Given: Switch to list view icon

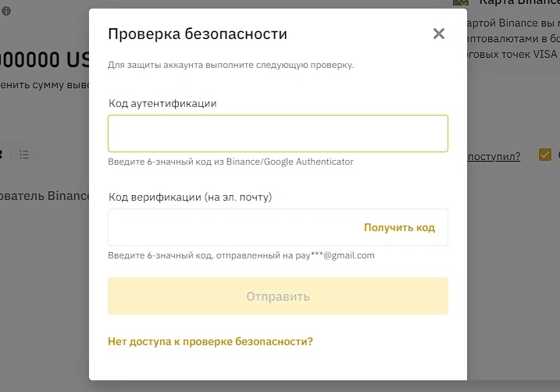Looking at the screenshot, I should pyautogui.click(x=24, y=155).
